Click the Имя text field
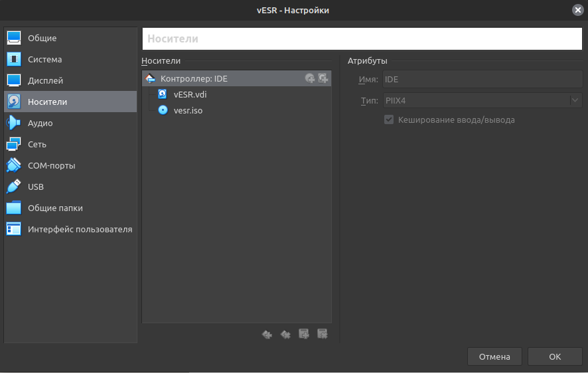This screenshot has height=373, width=588. [482, 80]
